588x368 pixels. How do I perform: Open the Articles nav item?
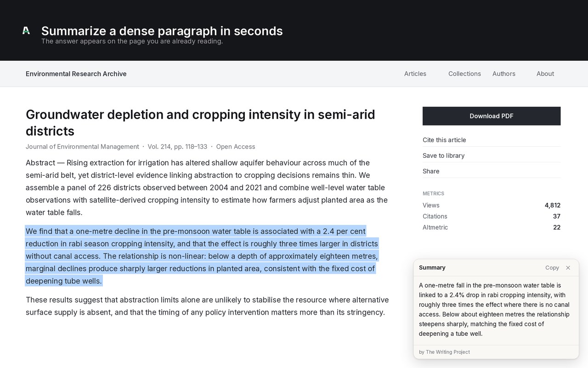[415, 74]
